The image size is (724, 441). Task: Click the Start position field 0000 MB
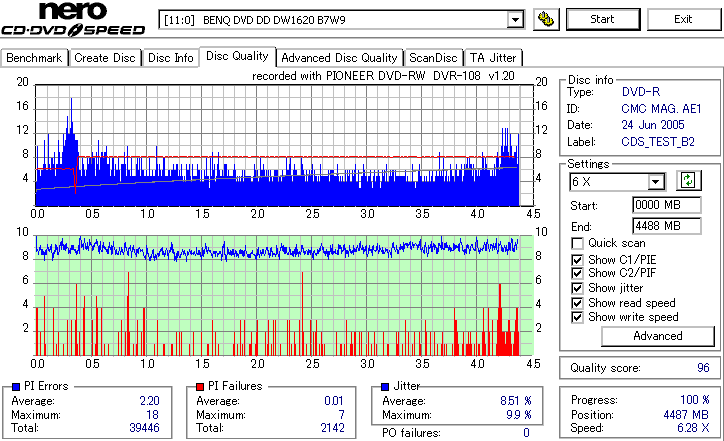coord(666,205)
